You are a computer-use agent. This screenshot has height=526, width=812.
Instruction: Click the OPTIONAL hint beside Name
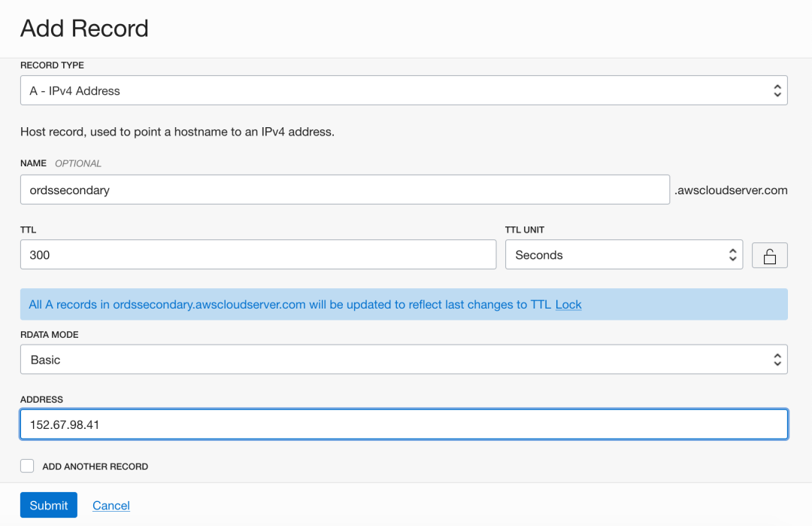[x=78, y=163]
